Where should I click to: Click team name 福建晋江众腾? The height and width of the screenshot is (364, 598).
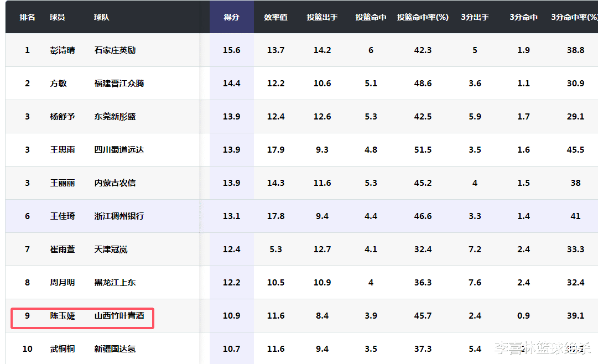pyautogui.click(x=119, y=84)
